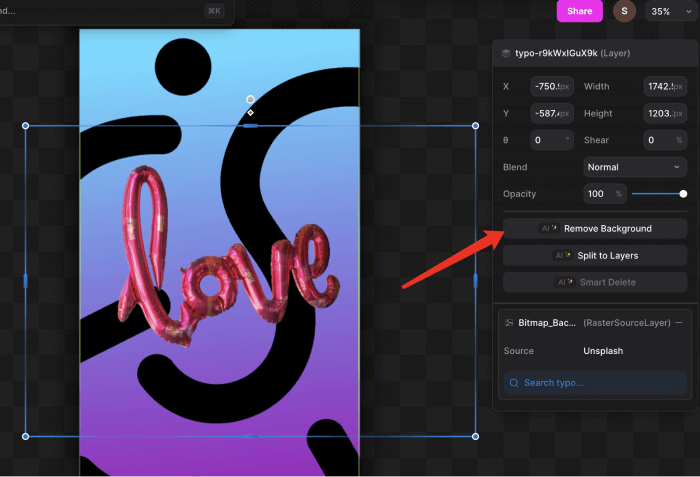Click the command search bar with ⌘K
Image resolution: width=700 pixels, height=477 pixels.
click(115, 11)
